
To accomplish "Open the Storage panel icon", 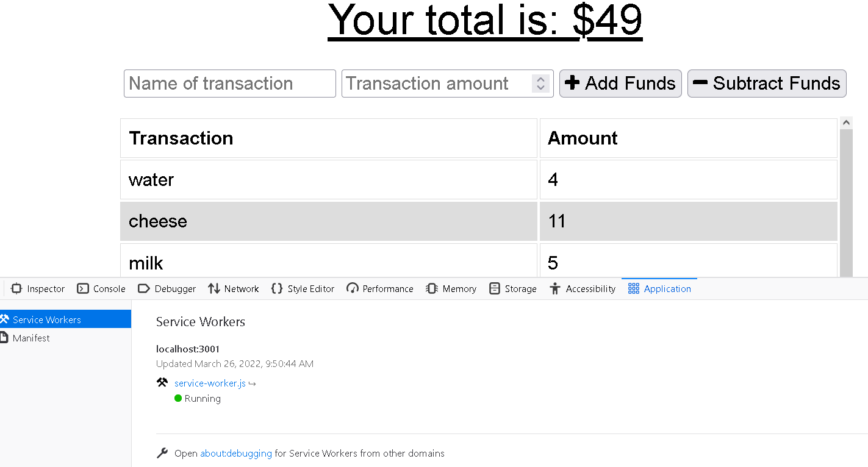I will (494, 288).
